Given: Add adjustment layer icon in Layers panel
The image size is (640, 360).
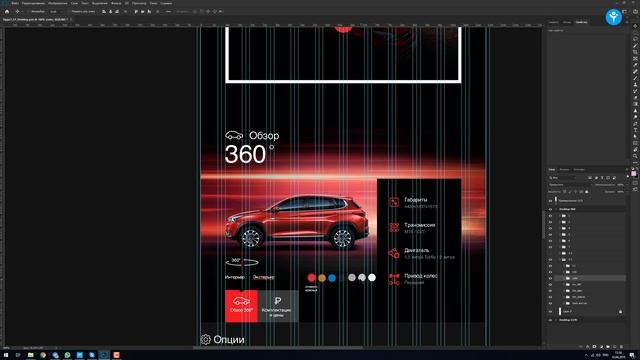Looking at the screenshot, I should 602,347.
